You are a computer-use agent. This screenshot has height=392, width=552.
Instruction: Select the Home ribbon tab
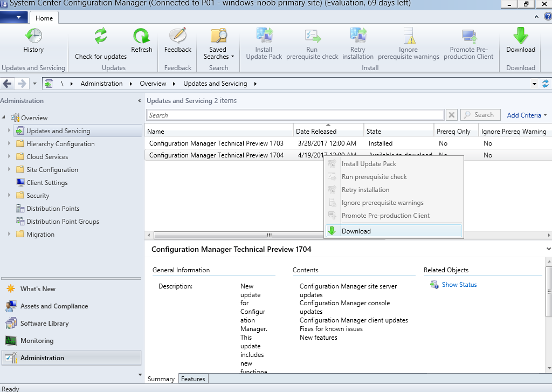tap(44, 18)
